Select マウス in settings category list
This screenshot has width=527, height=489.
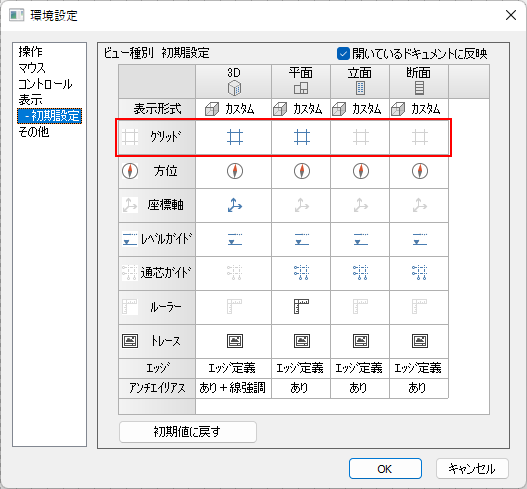pos(32,68)
